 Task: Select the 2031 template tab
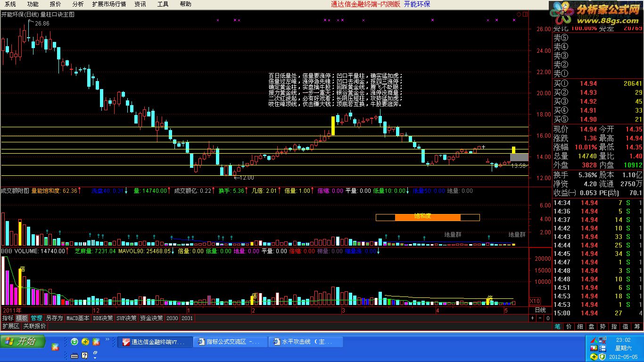[x=187, y=318]
